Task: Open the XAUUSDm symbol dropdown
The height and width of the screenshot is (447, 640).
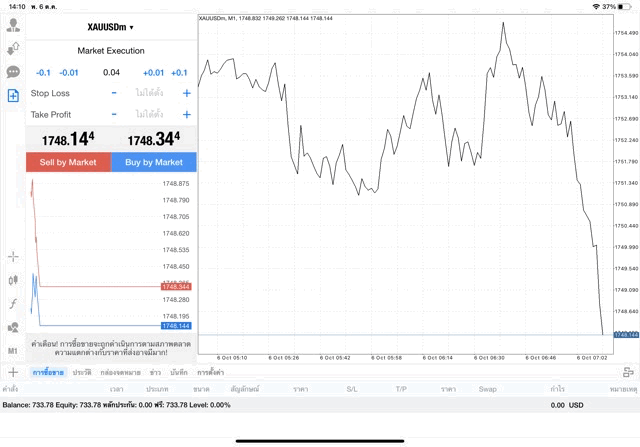Action: 110,27
